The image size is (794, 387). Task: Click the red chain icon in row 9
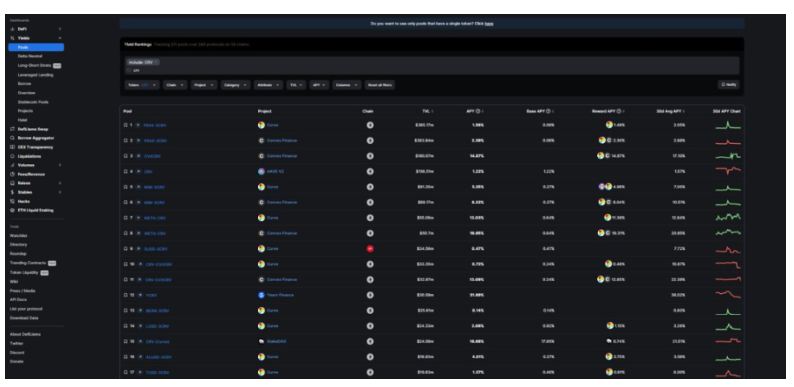370,249
